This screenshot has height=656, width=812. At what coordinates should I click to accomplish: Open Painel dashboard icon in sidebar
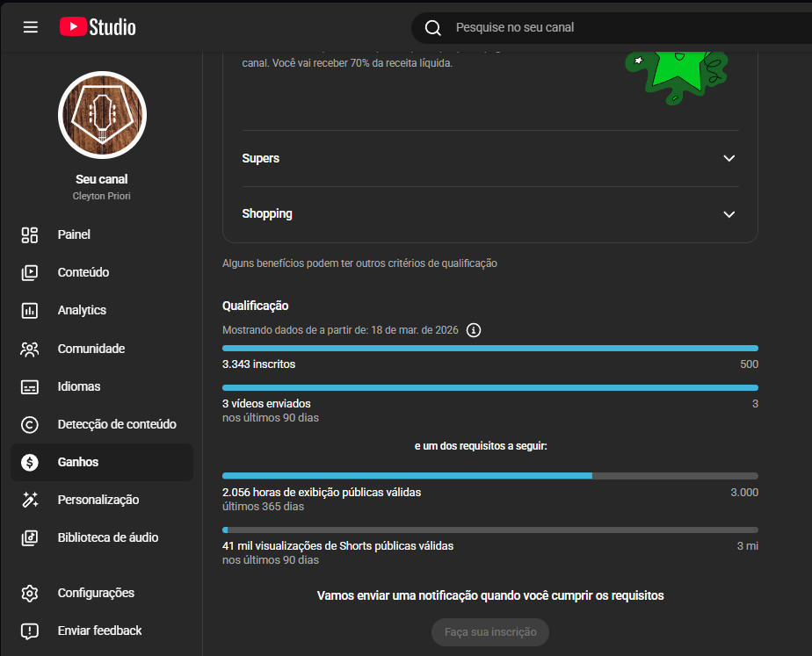(x=30, y=234)
